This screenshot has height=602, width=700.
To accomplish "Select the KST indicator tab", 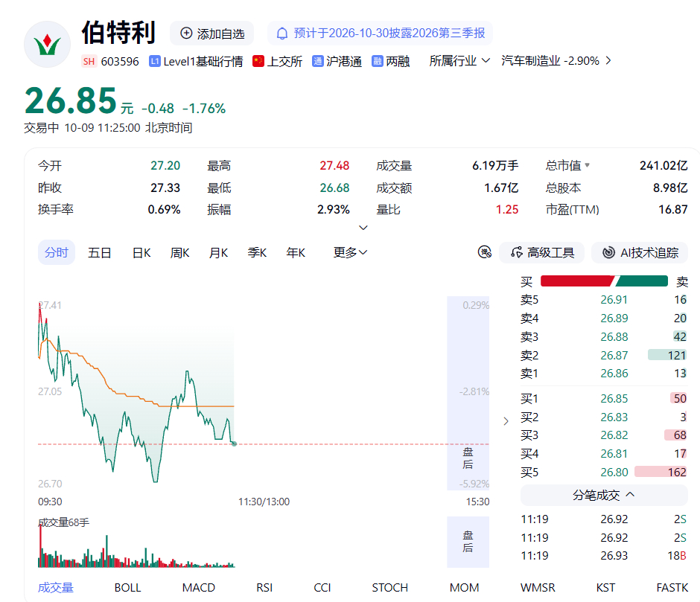I will [x=605, y=588].
